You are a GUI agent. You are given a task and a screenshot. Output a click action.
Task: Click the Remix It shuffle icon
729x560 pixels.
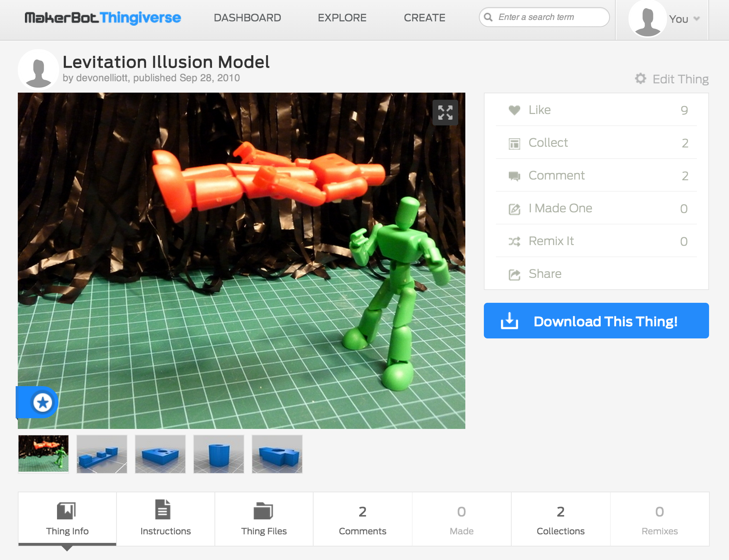[x=514, y=242]
